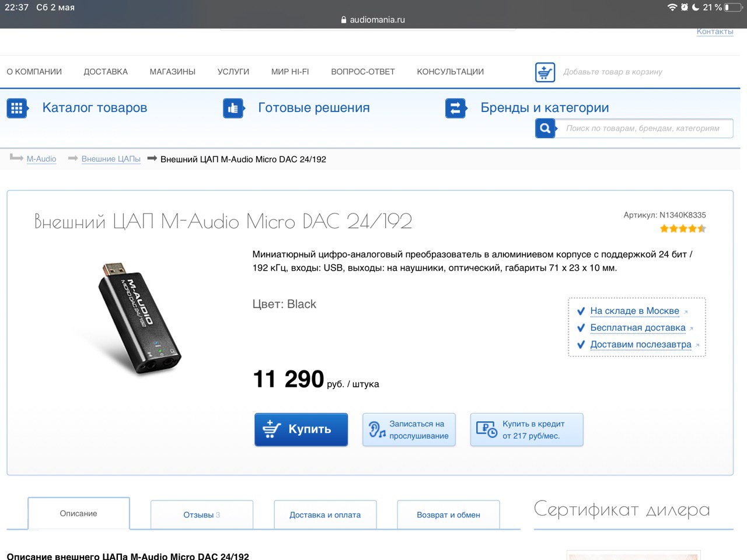Switch to the Отзывы tab
Screen dimensions: 747x560
point(202,514)
